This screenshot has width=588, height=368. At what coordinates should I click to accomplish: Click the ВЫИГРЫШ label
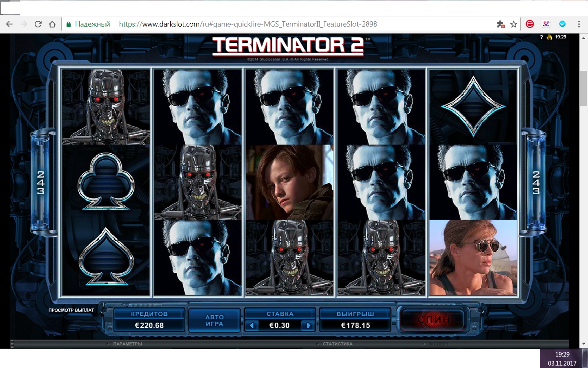click(x=355, y=314)
